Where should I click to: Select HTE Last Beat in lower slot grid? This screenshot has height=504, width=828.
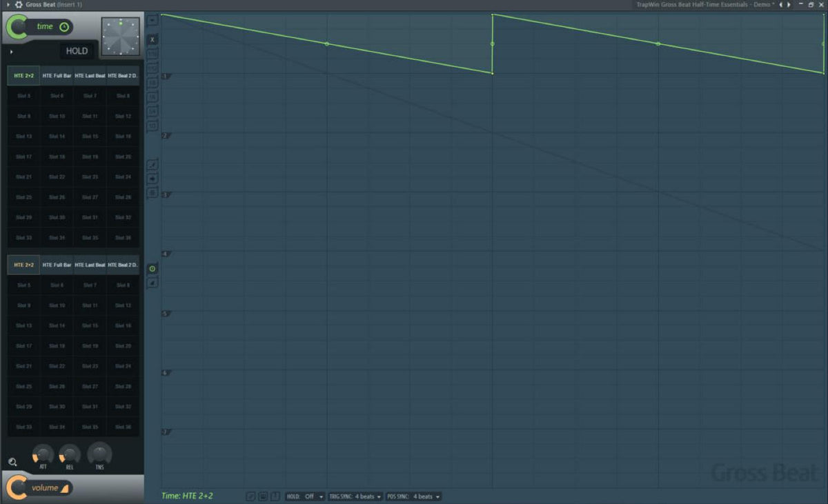coord(90,265)
